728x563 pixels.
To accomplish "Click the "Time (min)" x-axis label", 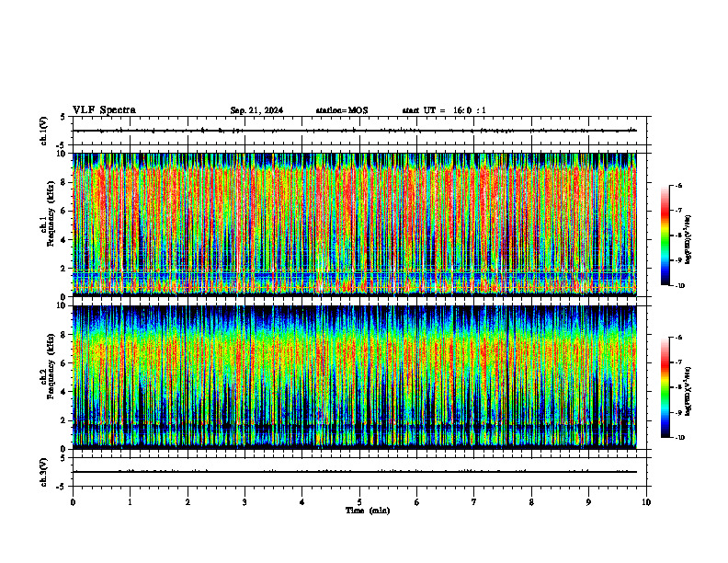I will pyautogui.click(x=368, y=511).
